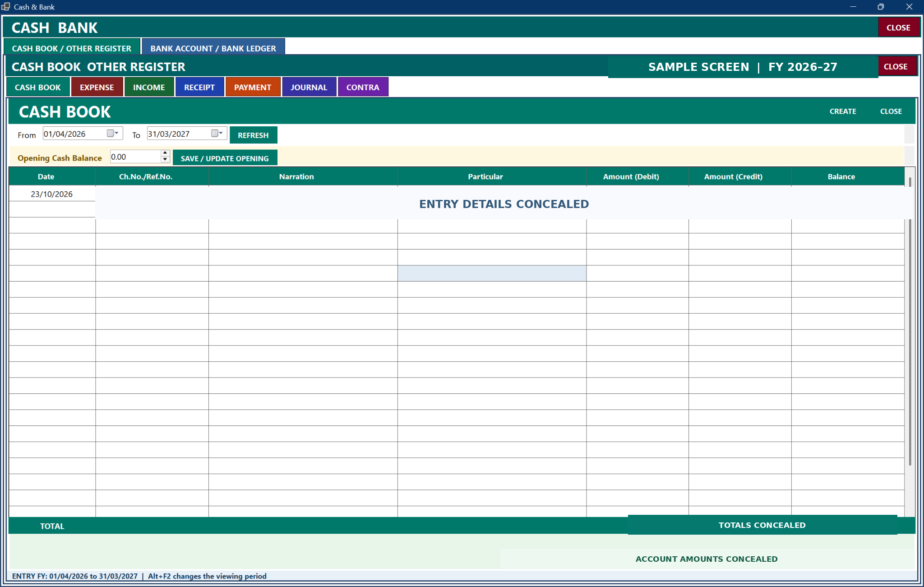Open the Expense register tab
The height and width of the screenshot is (587, 924).
(97, 87)
